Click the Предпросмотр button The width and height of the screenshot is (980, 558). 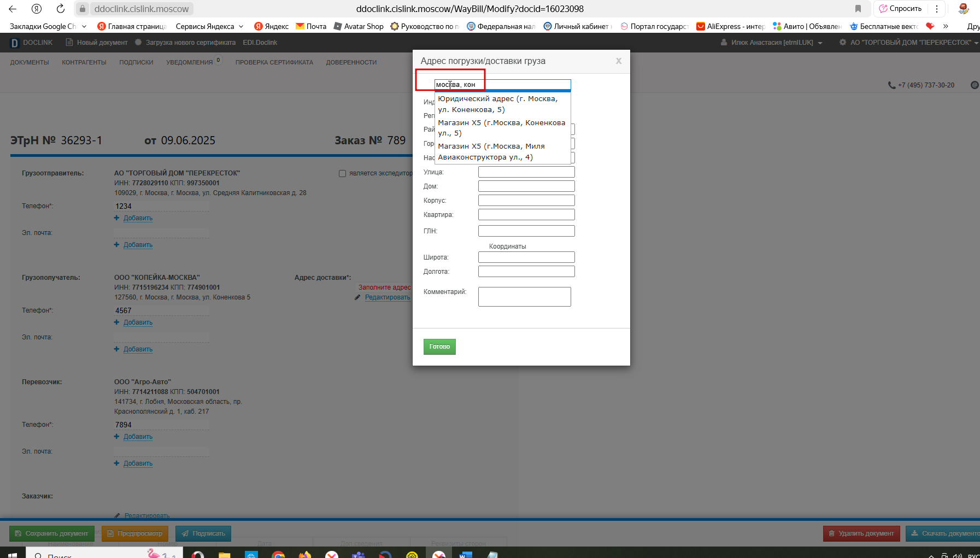click(136, 533)
